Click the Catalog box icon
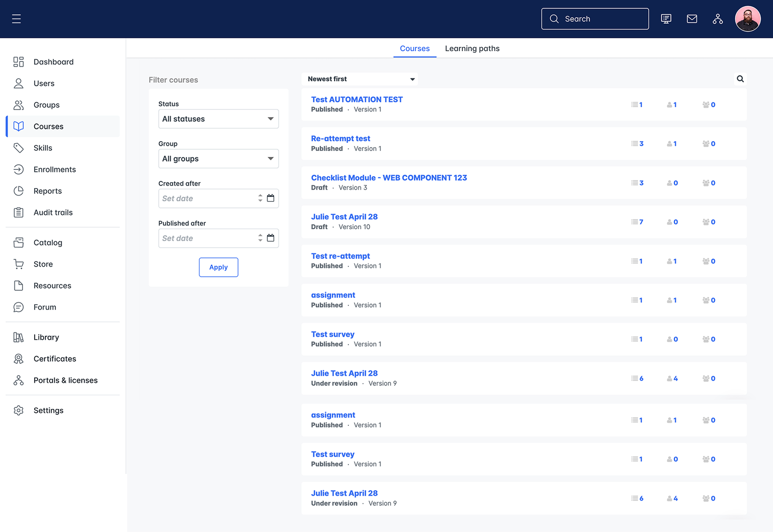 (18, 243)
